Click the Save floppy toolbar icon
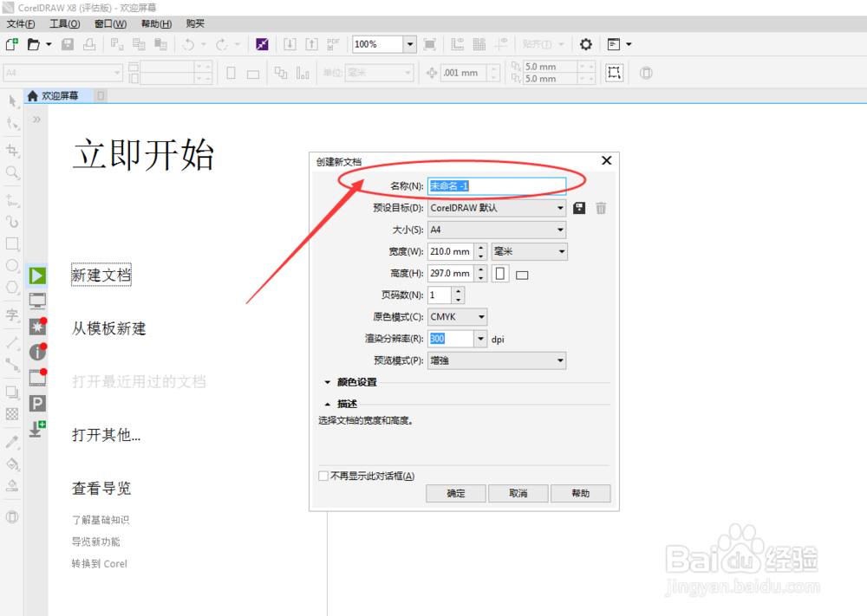867x616 pixels. (68, 44)
